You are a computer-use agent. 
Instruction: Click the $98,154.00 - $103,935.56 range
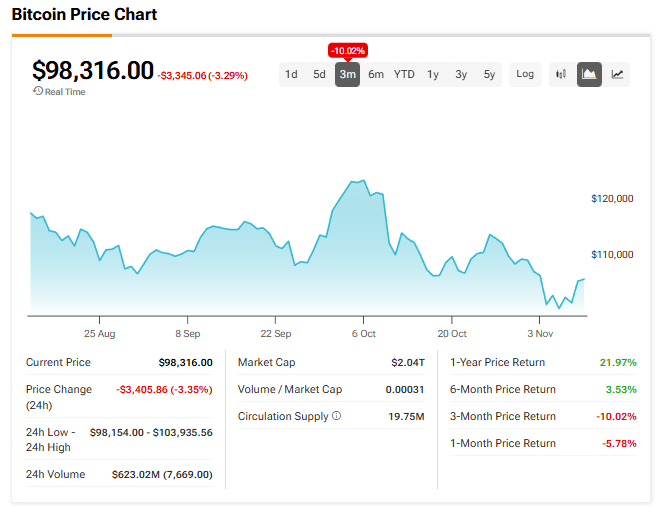click(x=151, y=432)
